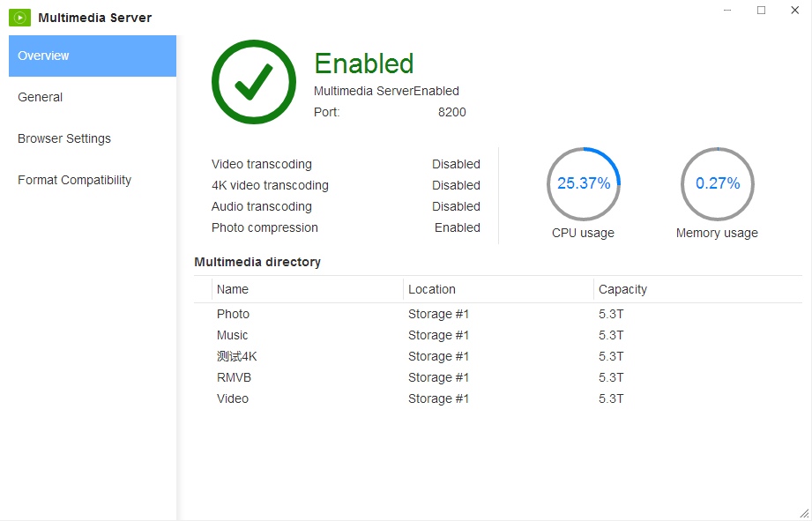Sort by the Capacity column header
Image resolution: width=812 pixels, height=521 pixels.
coord(622,289)
